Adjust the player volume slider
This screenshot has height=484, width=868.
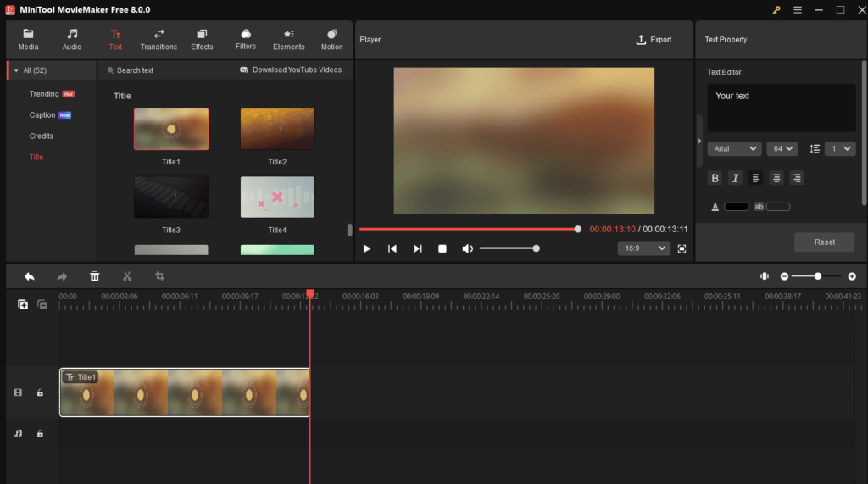pyautogui.click(x=509, y=248)
